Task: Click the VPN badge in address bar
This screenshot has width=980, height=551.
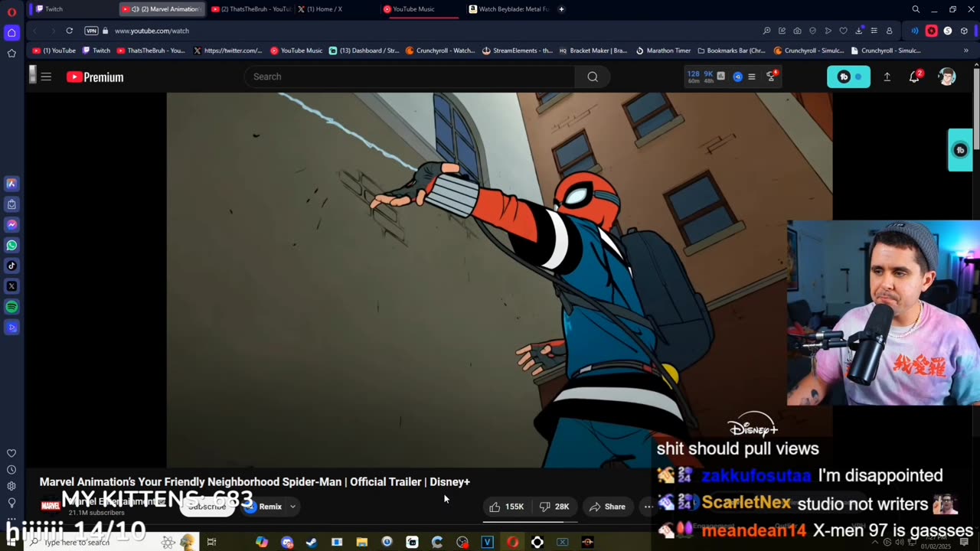Action: (91, 31)
